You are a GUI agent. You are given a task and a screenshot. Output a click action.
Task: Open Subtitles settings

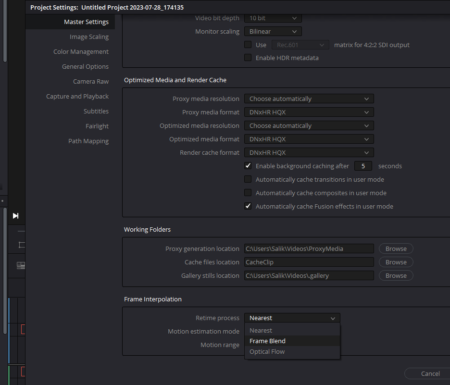pos(96,111)
